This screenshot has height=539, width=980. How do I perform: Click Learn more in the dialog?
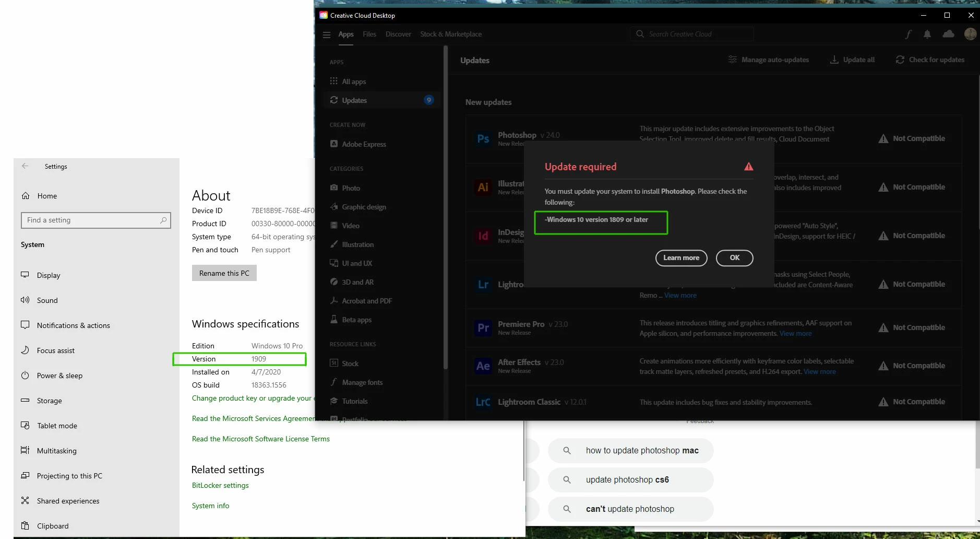tap(681, 258)
